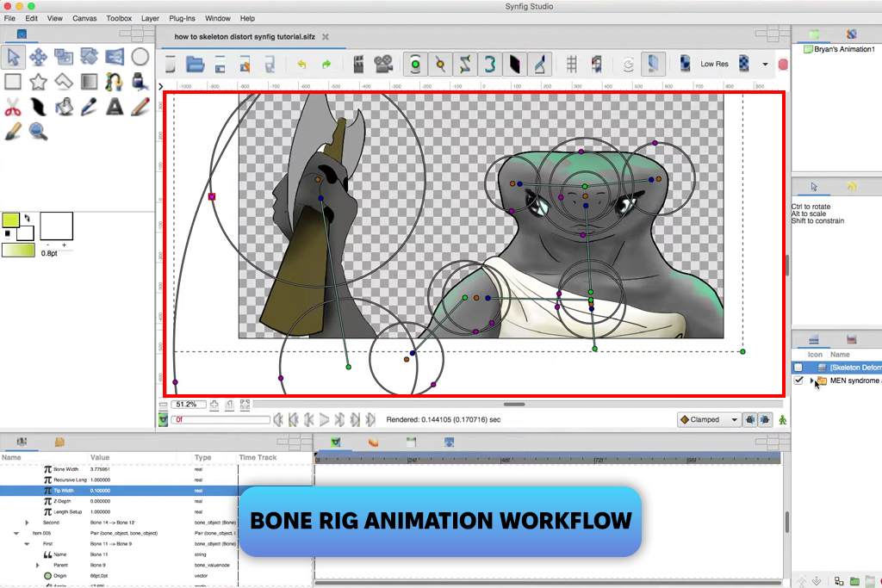882x588 pixels.
Task: Click the zoom percentage field 51.2%
Action: click(187, 404)
